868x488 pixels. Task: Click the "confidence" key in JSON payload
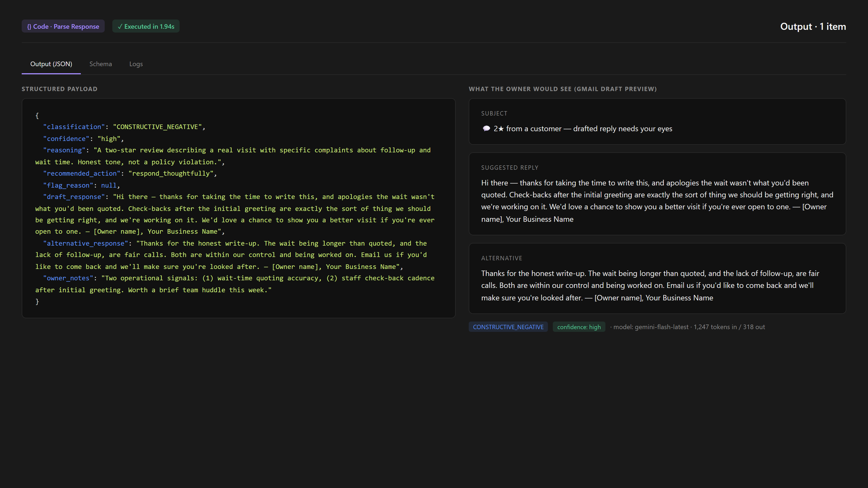pyautogui.click(x=66, y=139)
